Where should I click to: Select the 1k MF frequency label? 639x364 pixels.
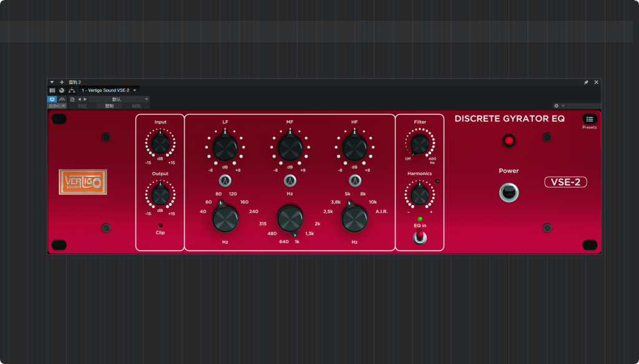coord(297,241)
